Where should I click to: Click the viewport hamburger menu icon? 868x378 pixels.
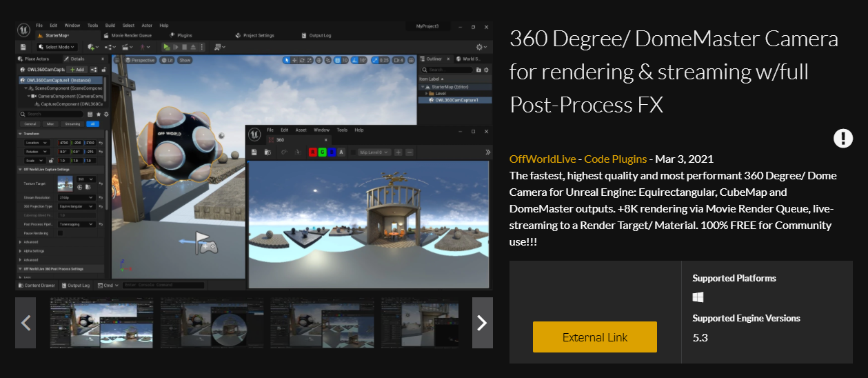coord(117,60)
